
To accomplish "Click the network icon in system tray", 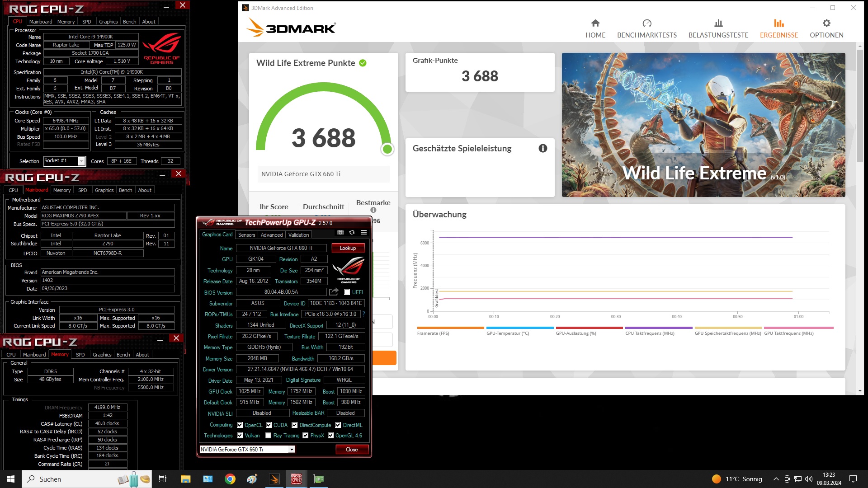I will tap(798, 479).
